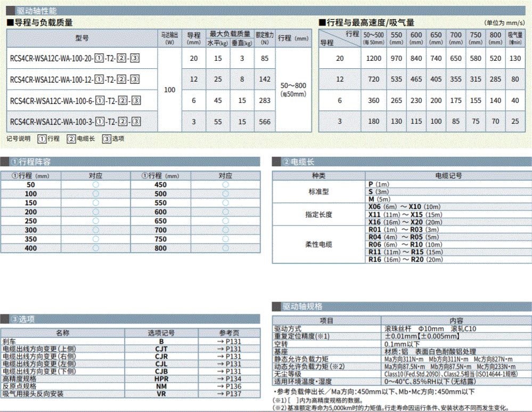Click the 导程与负载质量 heading
The width and height of the screenshot is (532, 412).
40,23
